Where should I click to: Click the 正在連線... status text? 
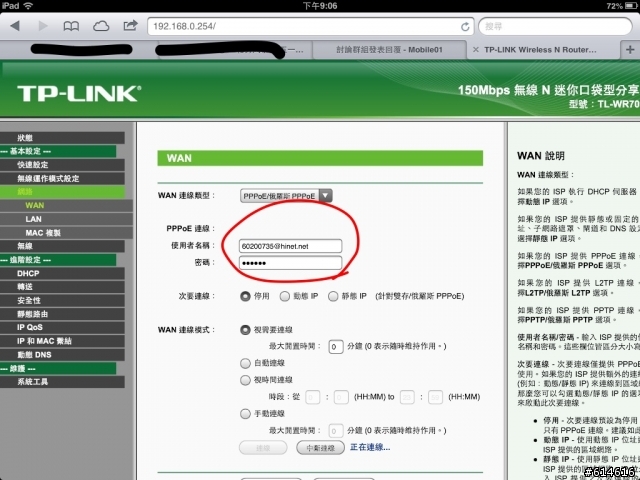[370, 447]
